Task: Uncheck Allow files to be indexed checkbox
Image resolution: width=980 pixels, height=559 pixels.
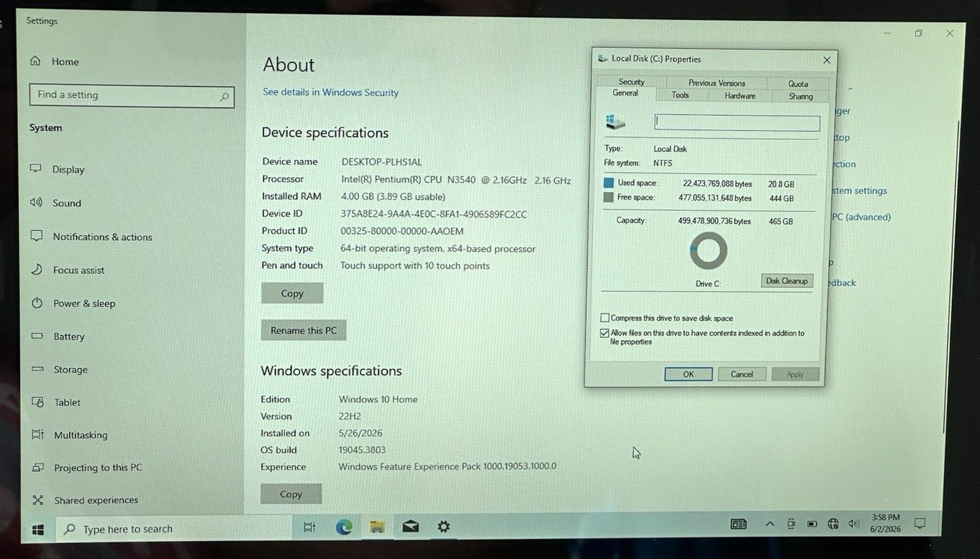Action: (605, 333)
